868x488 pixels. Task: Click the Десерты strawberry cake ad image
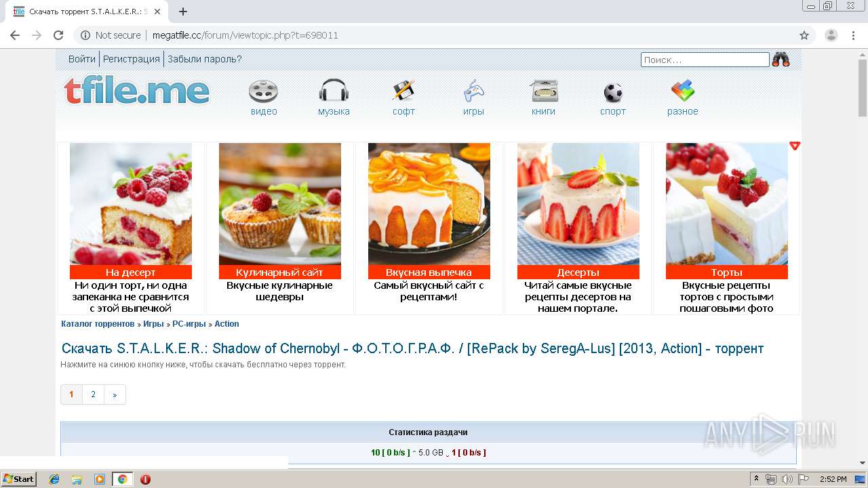(x=578, y=203)
